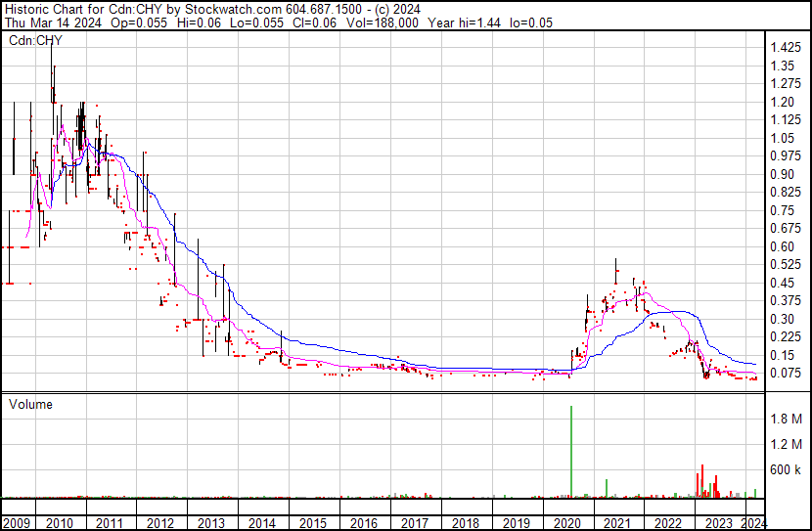Click the 600 k volume axis label
Screen dimensions: 812x531
pyautogui.click(x=787, y=469)
